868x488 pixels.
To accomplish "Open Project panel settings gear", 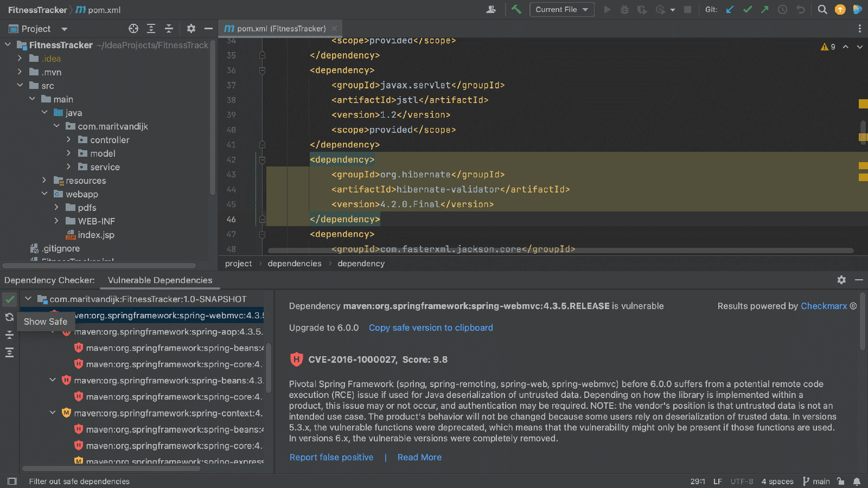I will pos(191,28).
